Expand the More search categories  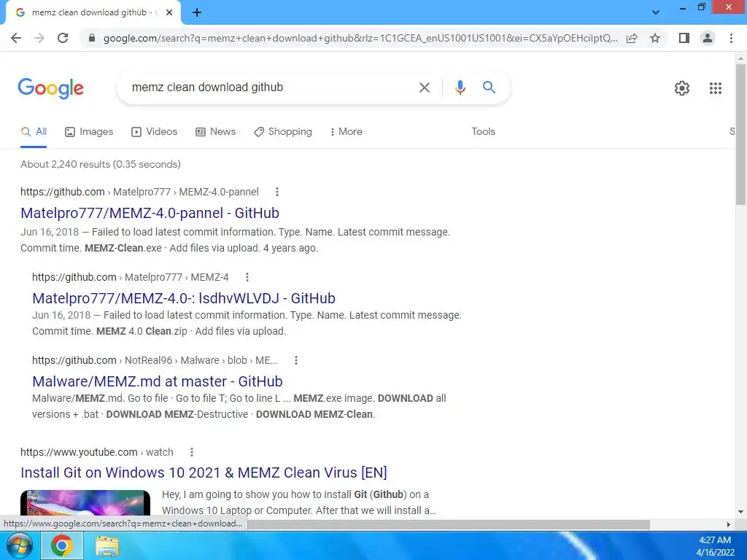tap(346, 132)
